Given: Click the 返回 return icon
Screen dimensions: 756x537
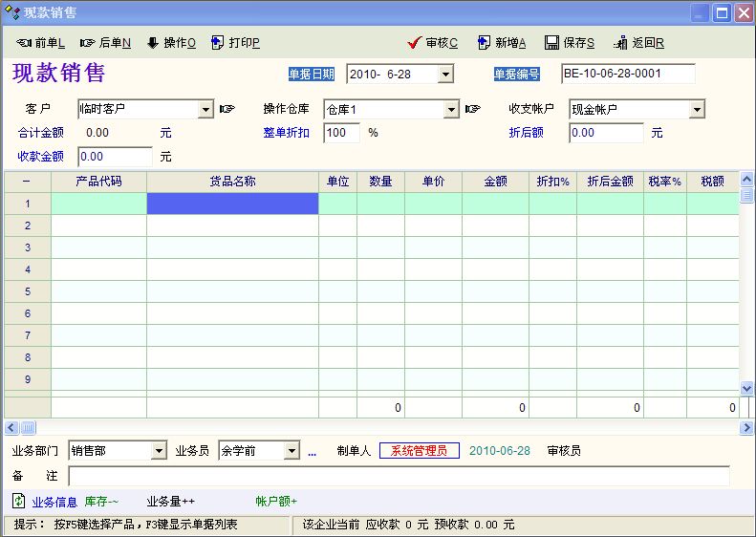Looking at the screenshot, I should [x=622, y=43].
